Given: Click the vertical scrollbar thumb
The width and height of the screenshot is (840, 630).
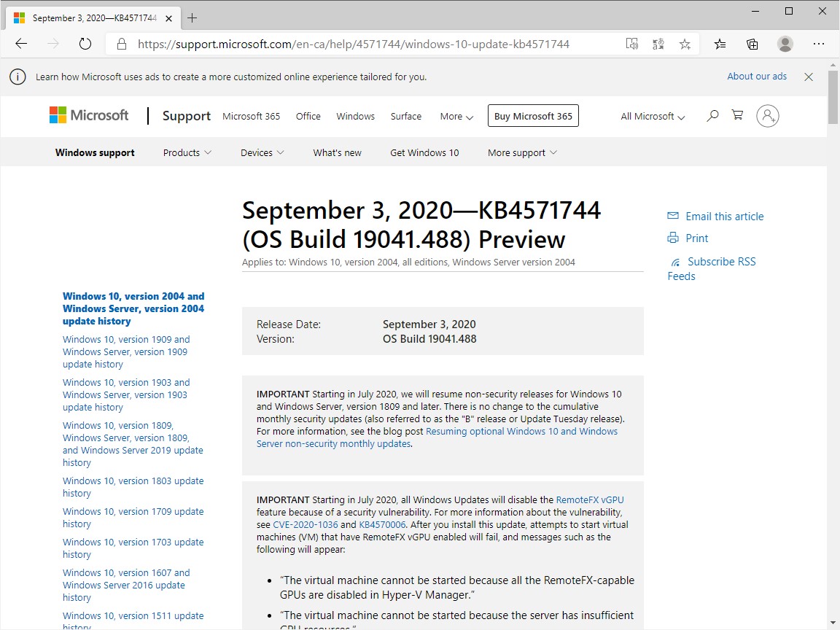Looking at the screenshot, I should point(833,98).
